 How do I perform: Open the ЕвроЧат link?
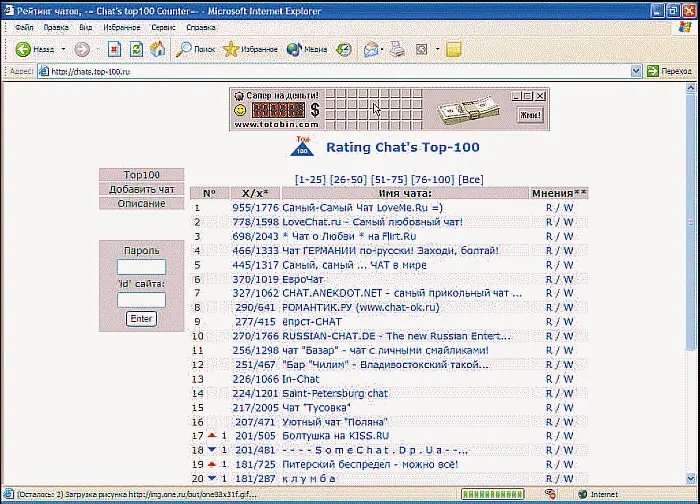(x=303, y=279)
